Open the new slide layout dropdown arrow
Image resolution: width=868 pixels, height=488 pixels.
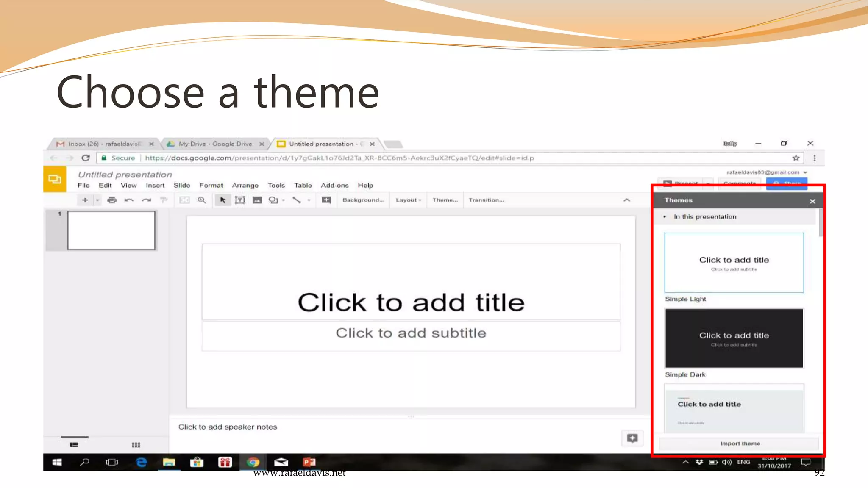coord(97,200)
